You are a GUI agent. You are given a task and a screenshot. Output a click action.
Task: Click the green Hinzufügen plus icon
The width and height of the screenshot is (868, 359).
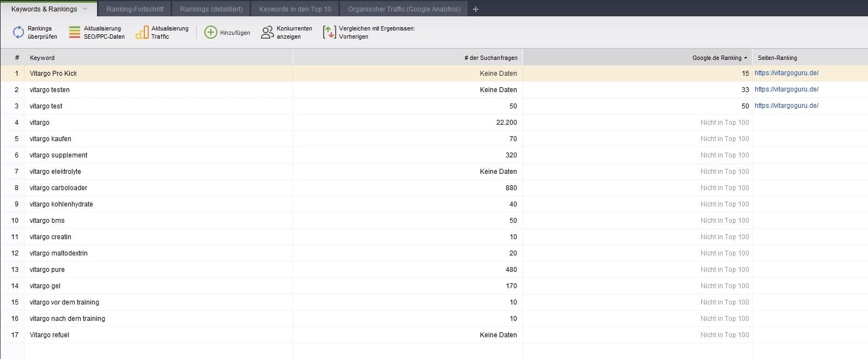pos(210,33)
